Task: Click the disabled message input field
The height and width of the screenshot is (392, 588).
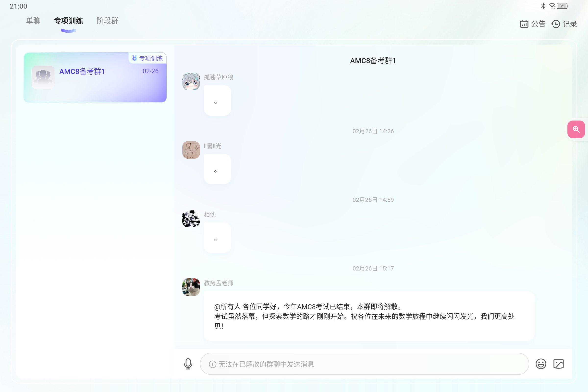Action: tap(364, 364)
